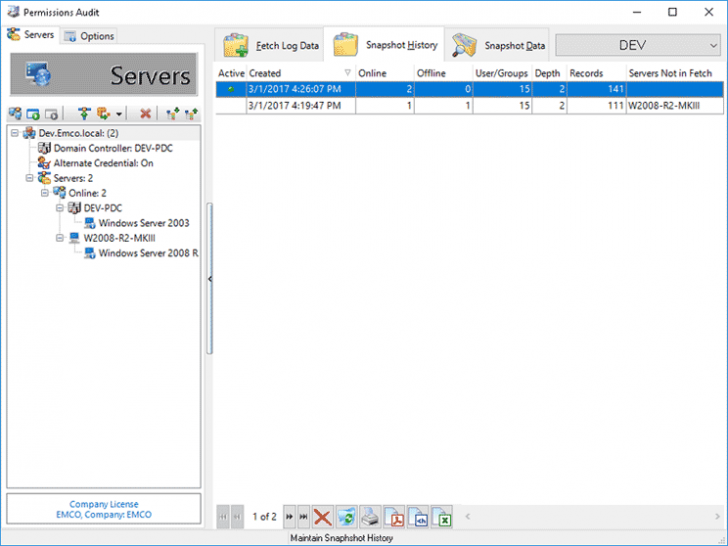Sort by the Records column header

pyautogui.click(x=596, y=73)
